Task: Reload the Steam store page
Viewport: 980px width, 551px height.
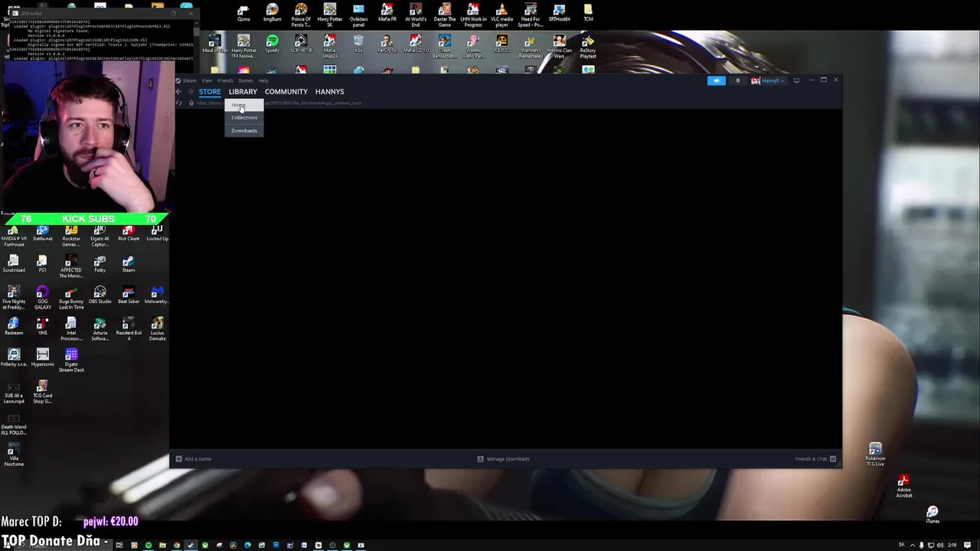Action: (178, 103)
